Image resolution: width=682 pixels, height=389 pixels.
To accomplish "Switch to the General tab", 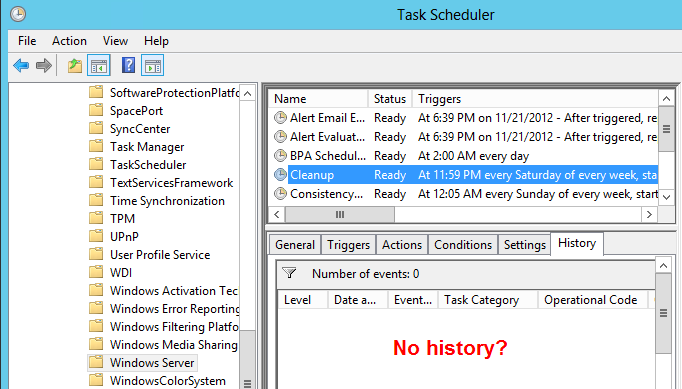I will 295,245.
